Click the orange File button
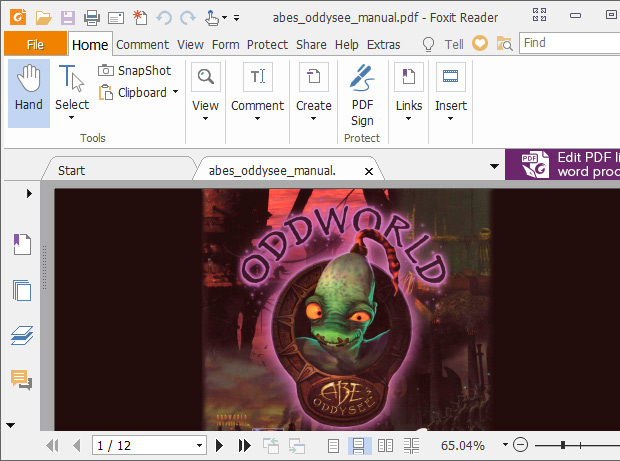620x461 pixels. pos(35,44)
